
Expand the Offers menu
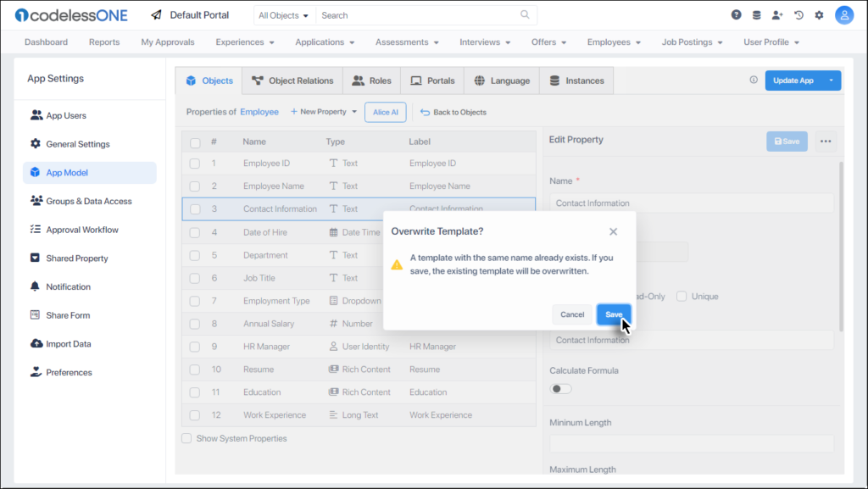(x=548, y=42)
